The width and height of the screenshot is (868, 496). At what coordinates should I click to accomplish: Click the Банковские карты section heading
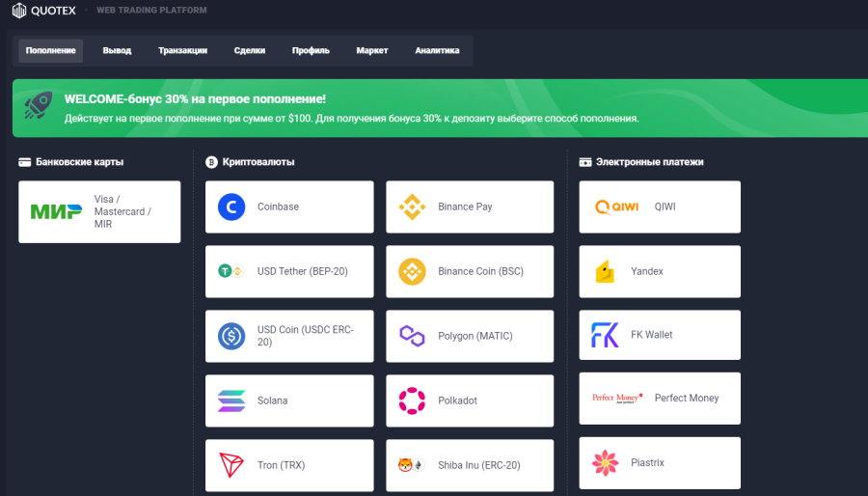click(x=80, y=162)
